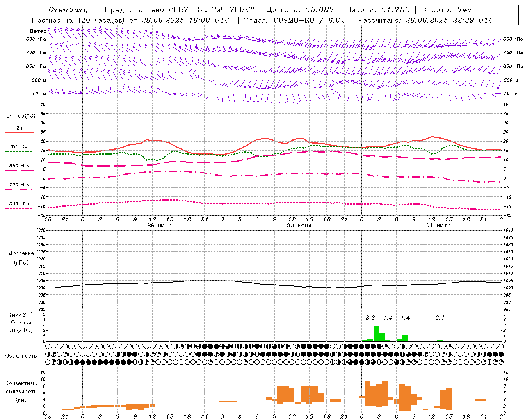The width and height of the screenshot is (525, 420).
Task: Click the red solid line legend sample under '2м'
Action: (19, 133)
